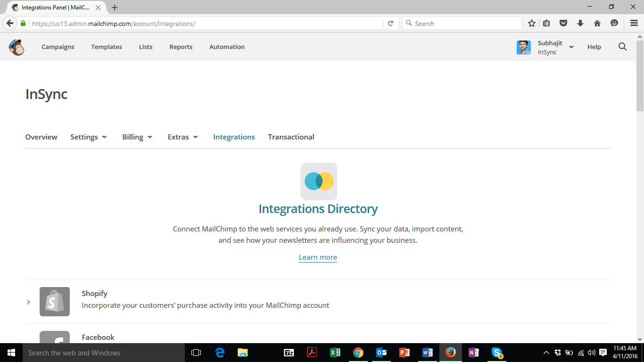Image resolution: width=644 pixels, height=362 pixels.
Task: Open the Campaigns menu
Action: pyautogui.click(x=58, y=47)
